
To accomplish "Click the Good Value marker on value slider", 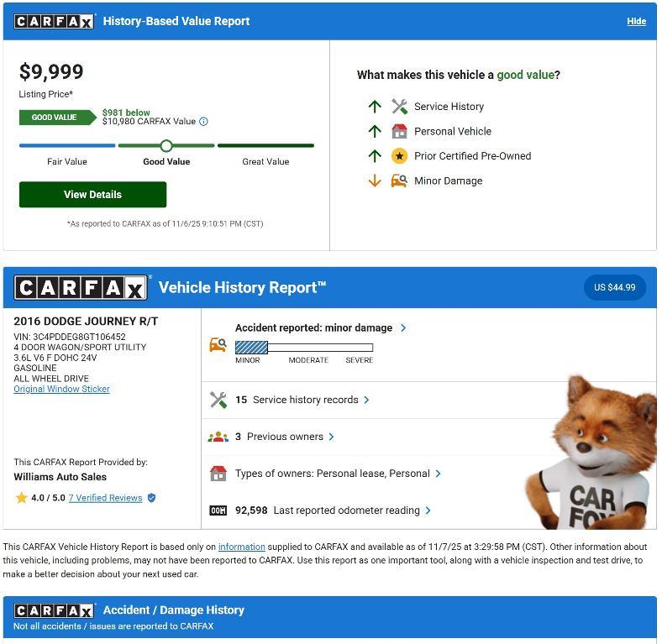I will pyautogui.click(x=166, y=146).
